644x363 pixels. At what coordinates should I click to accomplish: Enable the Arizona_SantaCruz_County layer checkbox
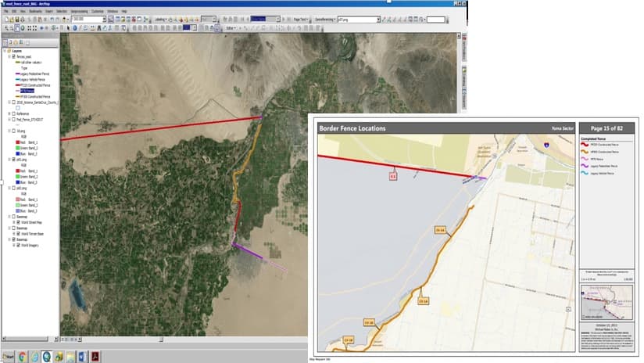14,102
